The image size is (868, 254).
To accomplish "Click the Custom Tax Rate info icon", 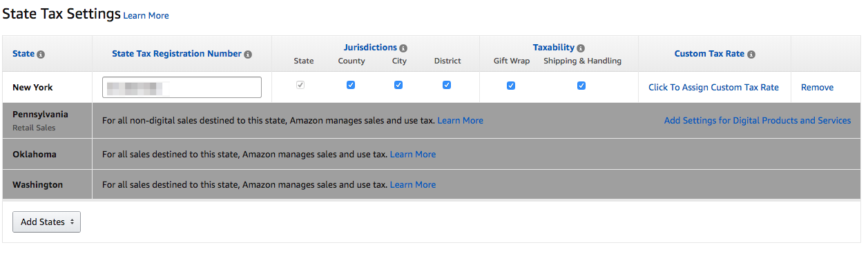I will [751, 55].
